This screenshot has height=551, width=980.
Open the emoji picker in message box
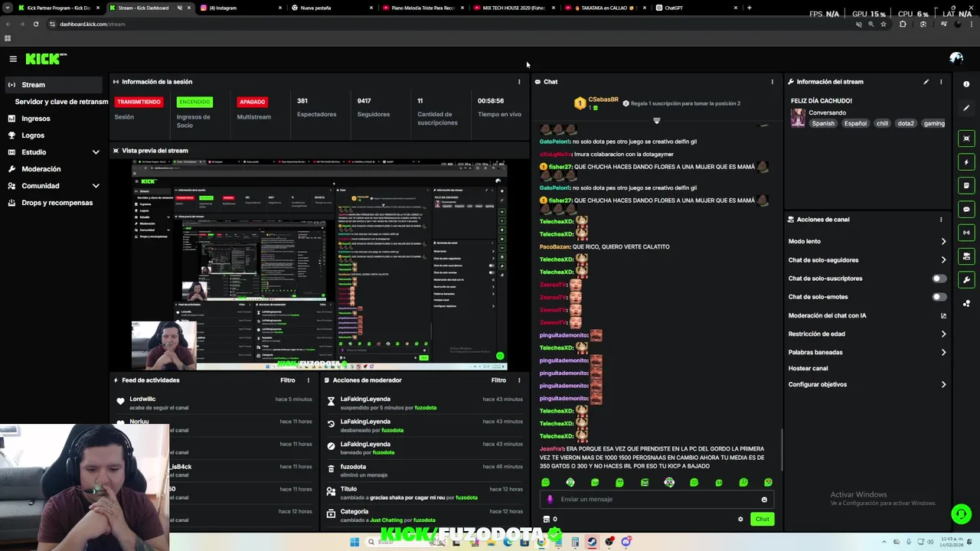coord(764,500)
